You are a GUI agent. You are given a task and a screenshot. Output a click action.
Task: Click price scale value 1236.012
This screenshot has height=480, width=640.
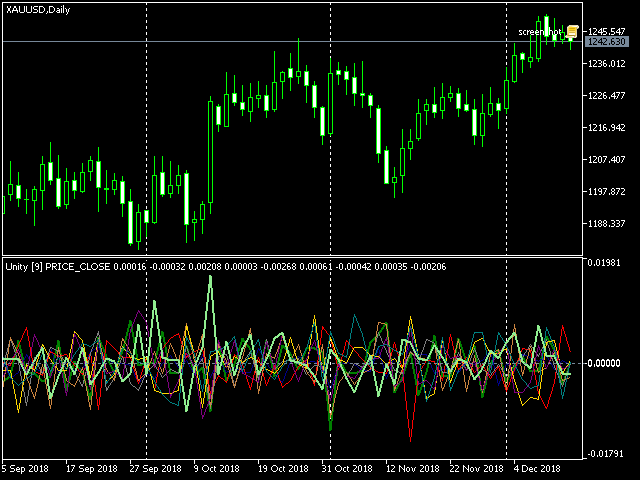point(606,64)
